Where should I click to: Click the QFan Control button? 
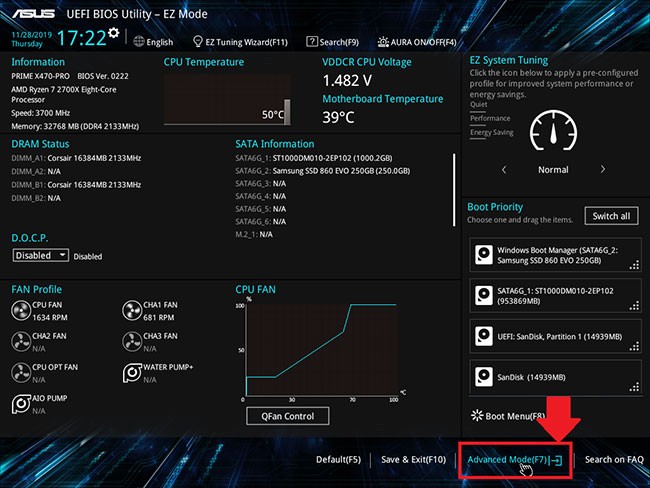(x=287, y=416)
